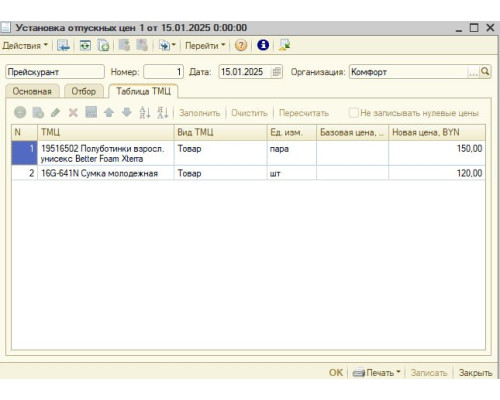The height and width of the screenshot is (400, 500).
Task: Click the OK button
Action: [x=336, y=372]
